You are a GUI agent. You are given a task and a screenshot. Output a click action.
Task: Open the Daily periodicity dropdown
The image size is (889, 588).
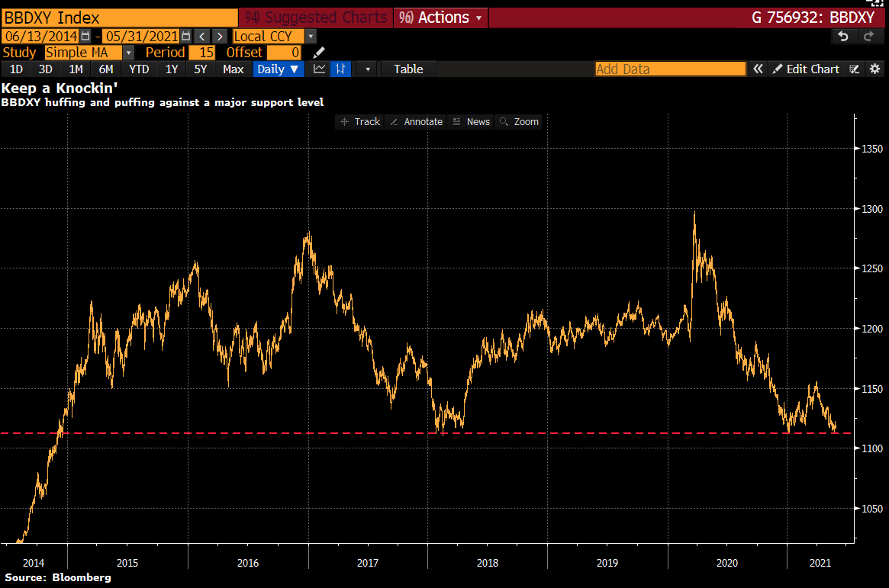point(279,69)
